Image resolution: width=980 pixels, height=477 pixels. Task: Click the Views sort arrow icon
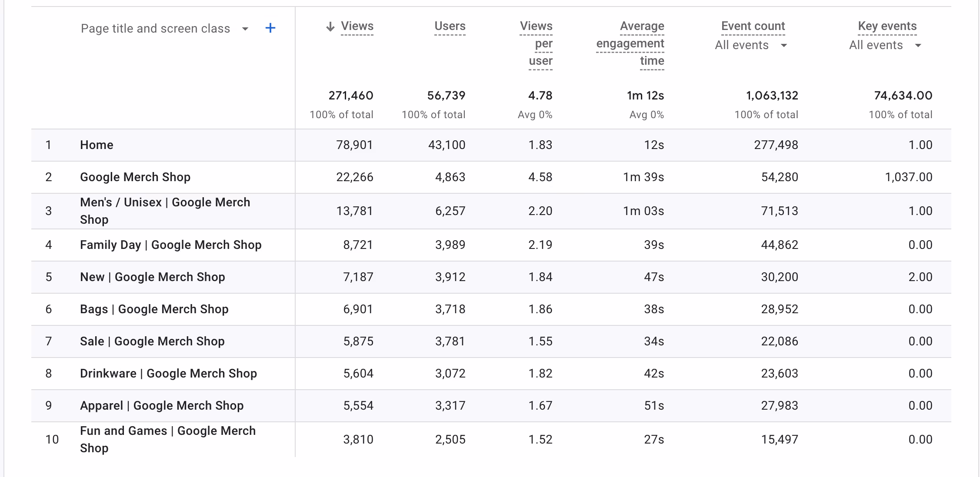coord(330,27)
